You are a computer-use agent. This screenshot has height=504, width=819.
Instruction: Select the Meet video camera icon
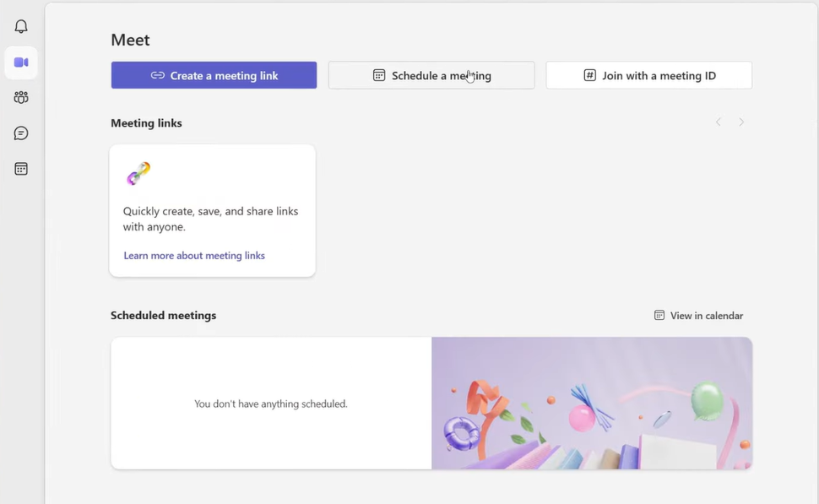click(20, 62)
